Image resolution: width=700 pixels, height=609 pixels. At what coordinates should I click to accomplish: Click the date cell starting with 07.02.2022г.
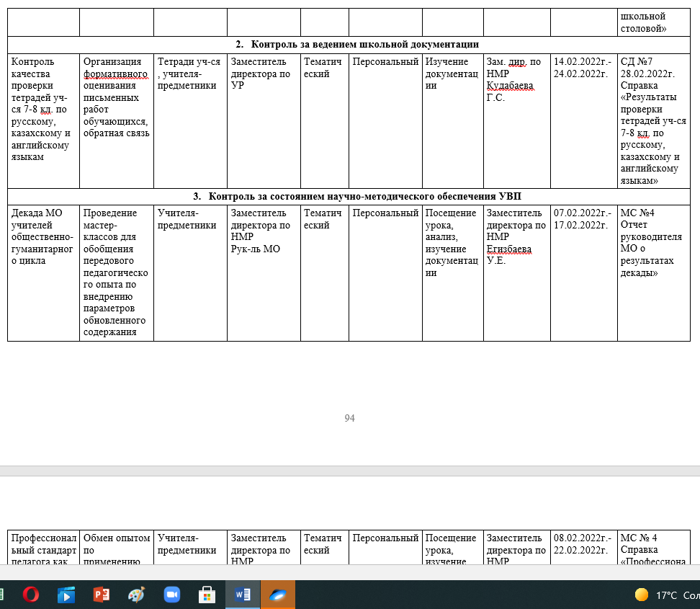click(582, 219)
